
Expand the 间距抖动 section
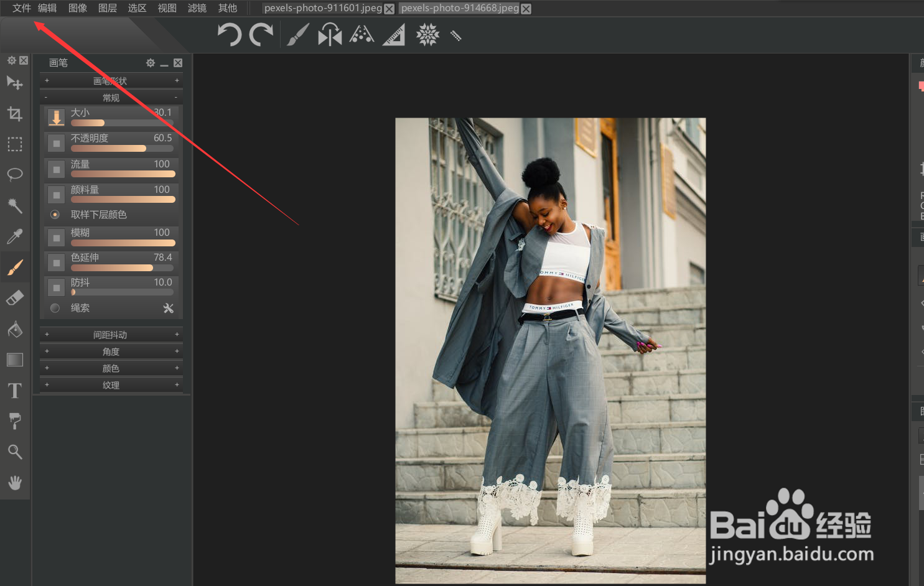pyautogui.click(x=111, y=335)
